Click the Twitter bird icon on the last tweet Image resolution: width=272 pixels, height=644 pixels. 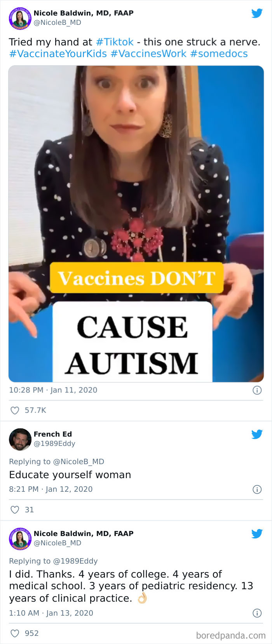coord(257,534)
